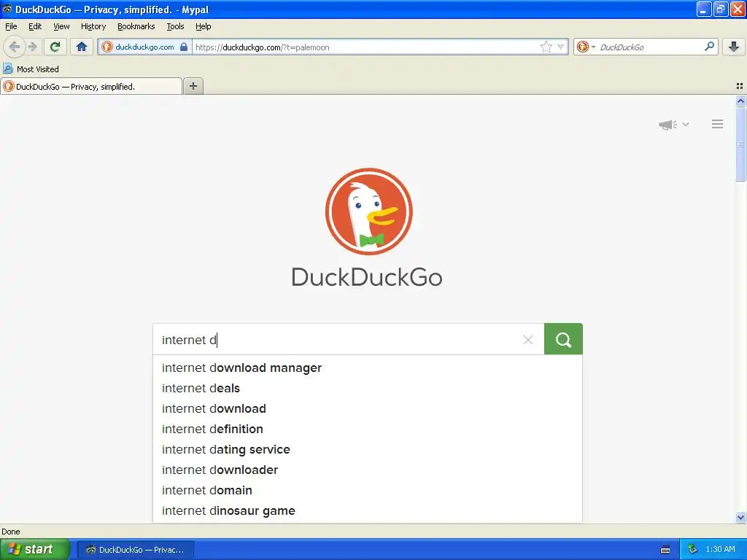
Task: Expand the chevron next to the megaphone
Action: click(686, 124)
